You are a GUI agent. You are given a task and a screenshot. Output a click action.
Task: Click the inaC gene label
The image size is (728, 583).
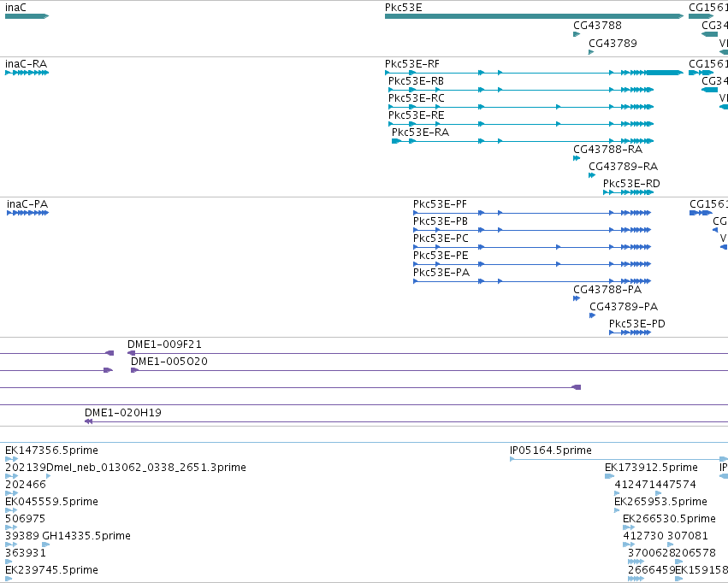(15, 8)
